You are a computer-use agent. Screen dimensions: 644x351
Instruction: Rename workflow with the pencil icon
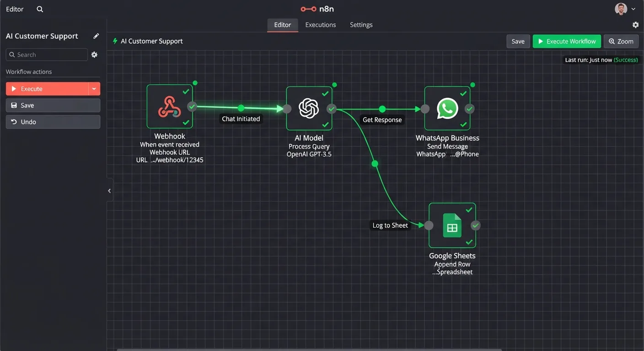coord(96,36)
